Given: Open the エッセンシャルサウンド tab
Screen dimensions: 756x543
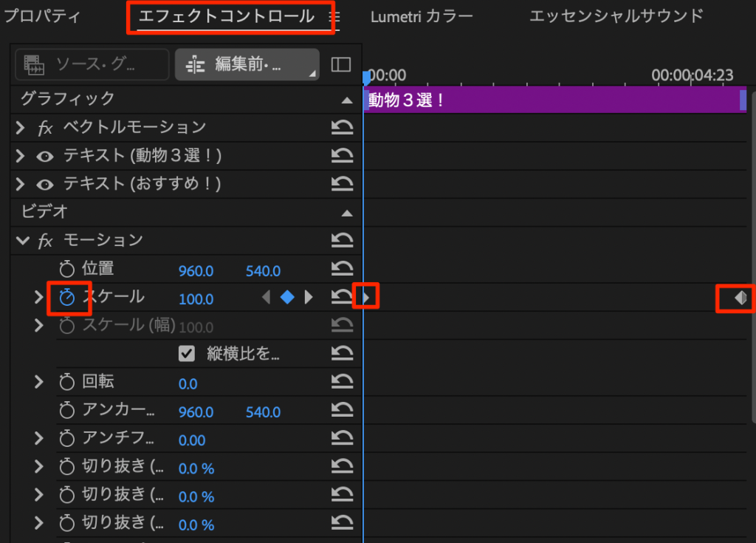Looking at the screenshot, I should (616, 16).
